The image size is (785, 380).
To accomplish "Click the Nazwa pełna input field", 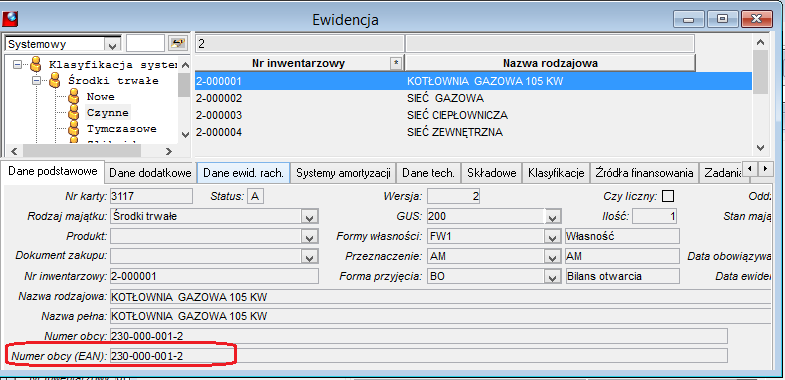I will (x=441, y=316).
